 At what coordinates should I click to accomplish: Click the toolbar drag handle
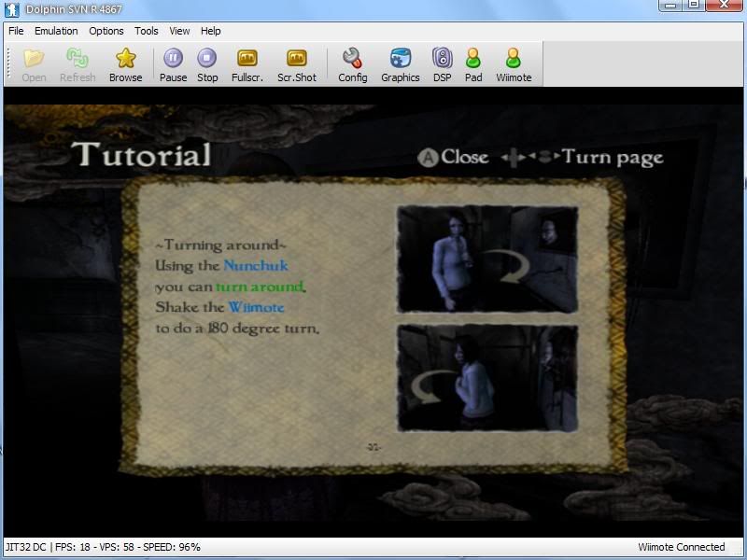coord(8,63)
